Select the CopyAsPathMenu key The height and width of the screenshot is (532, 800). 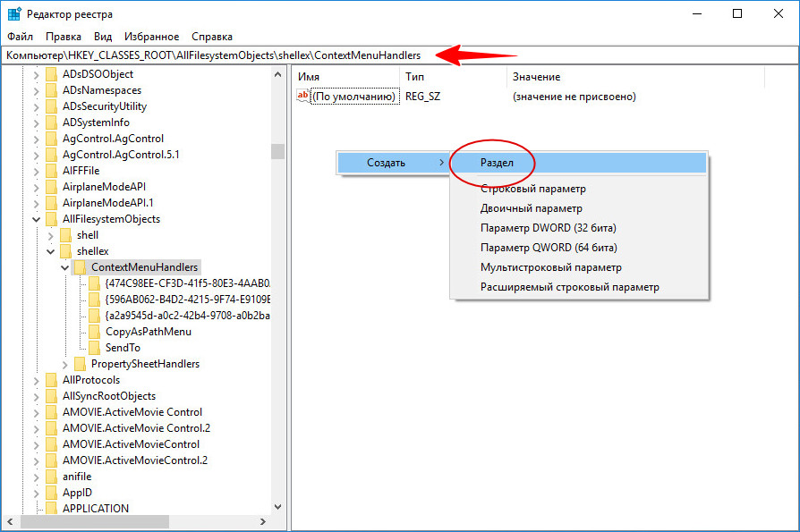[x=148, y=332]
